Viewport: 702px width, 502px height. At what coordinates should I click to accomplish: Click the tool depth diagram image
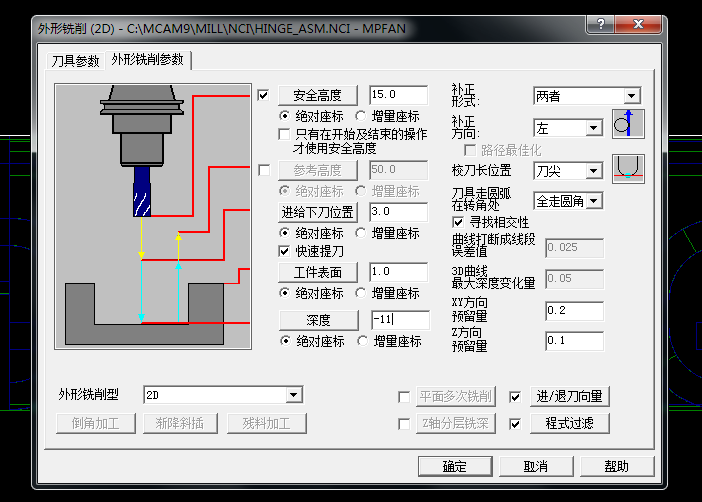pyautogui.click(x=153, y=216)
